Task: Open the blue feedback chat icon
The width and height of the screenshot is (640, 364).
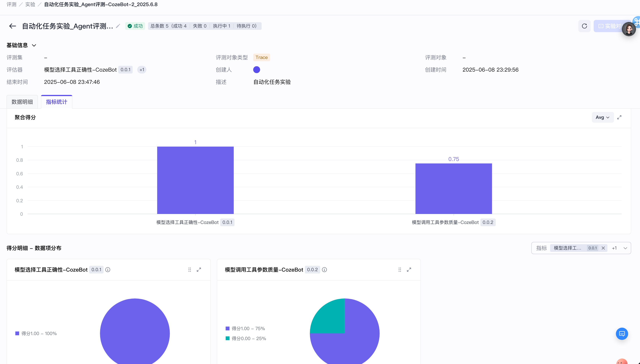Action: click(x=622, y=334)
